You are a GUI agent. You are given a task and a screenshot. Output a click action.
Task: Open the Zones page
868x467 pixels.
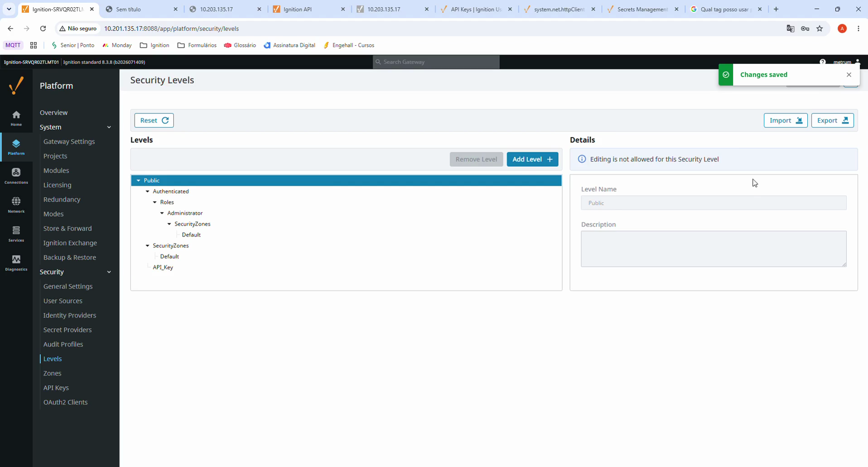point(53,374)
